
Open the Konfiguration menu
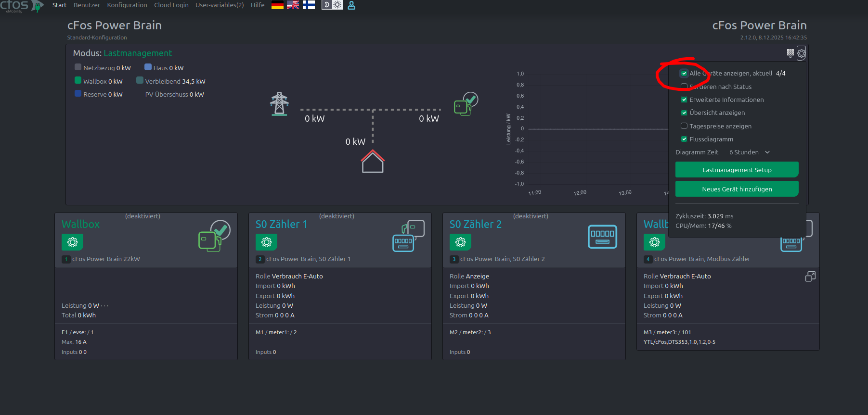(x=127, y=5)
